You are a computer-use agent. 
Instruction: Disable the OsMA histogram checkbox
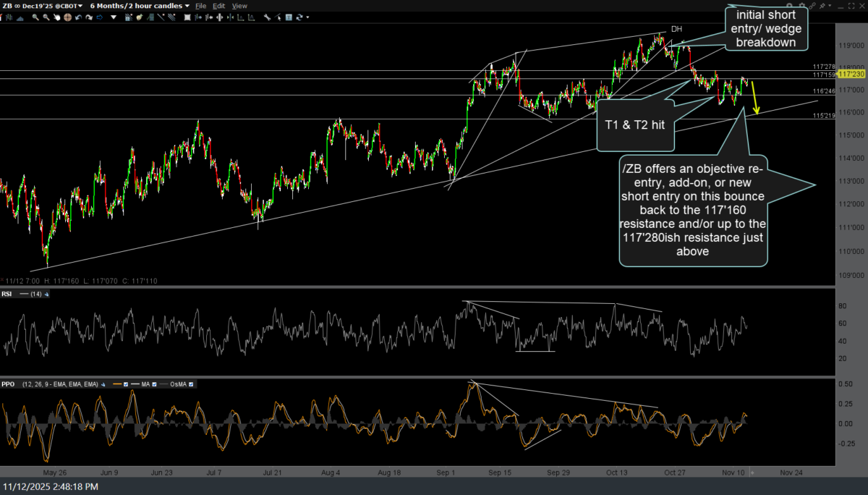coord(191,384)
